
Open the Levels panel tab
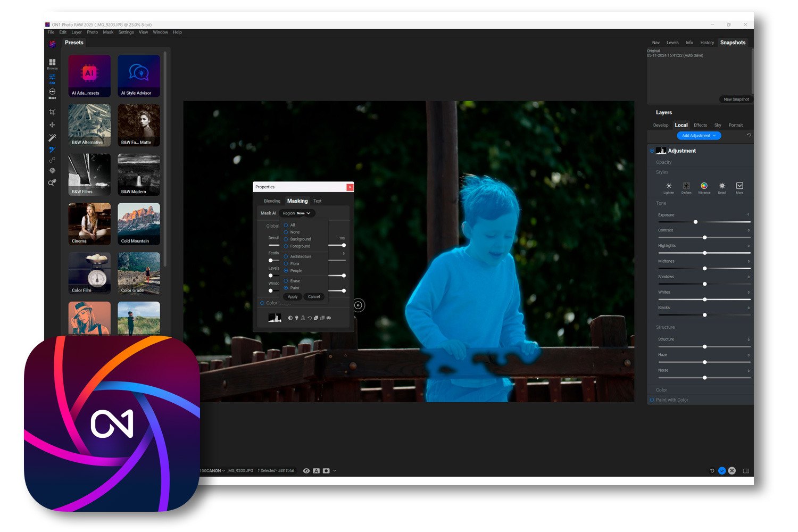point(672,43)
